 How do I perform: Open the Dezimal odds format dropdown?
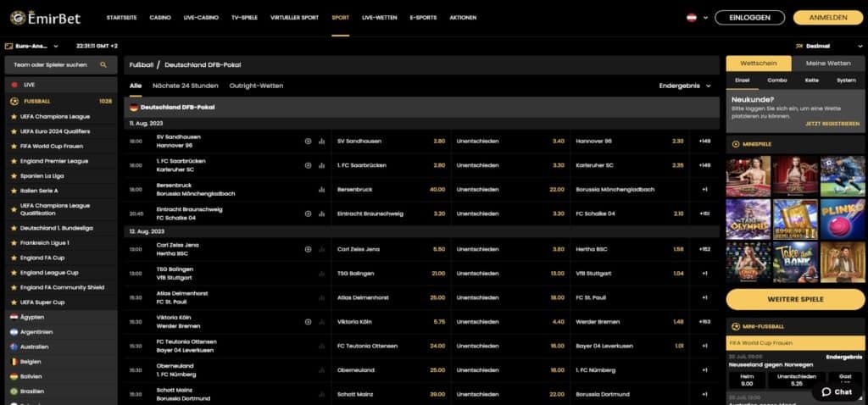pyautogui.click(x=831, y=46)
